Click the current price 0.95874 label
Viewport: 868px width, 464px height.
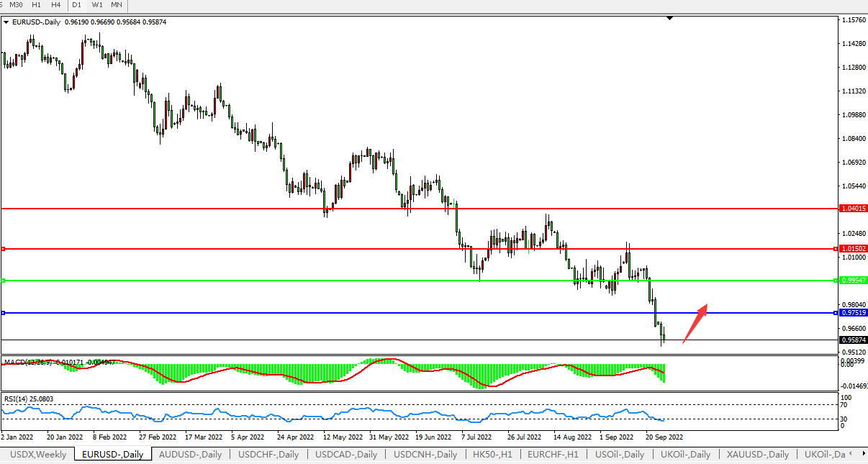[853, 340]
